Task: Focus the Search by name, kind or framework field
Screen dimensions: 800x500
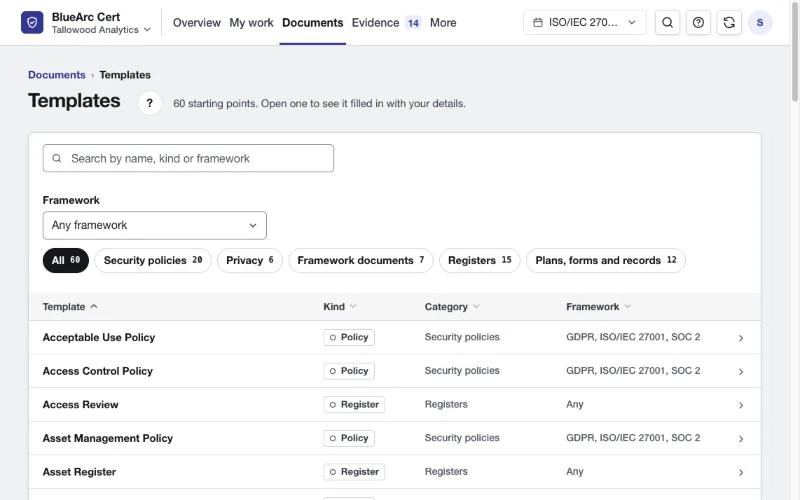Action: pos(188,158)
